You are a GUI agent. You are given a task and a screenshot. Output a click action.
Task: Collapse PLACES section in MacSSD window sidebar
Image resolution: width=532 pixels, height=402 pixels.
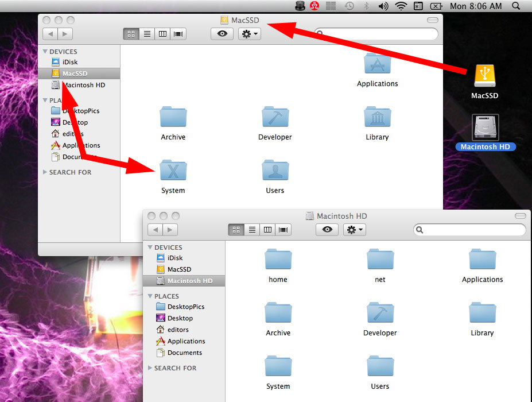tap(45, 100)
